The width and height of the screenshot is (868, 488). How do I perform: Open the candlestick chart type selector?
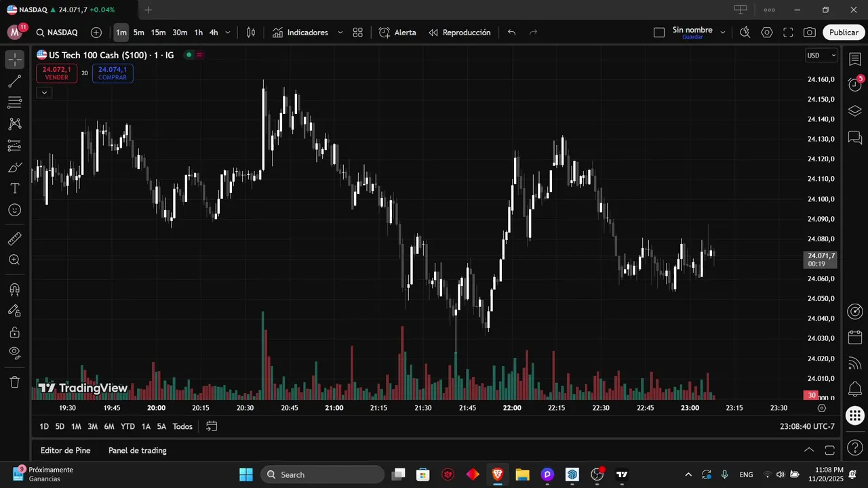251,33
